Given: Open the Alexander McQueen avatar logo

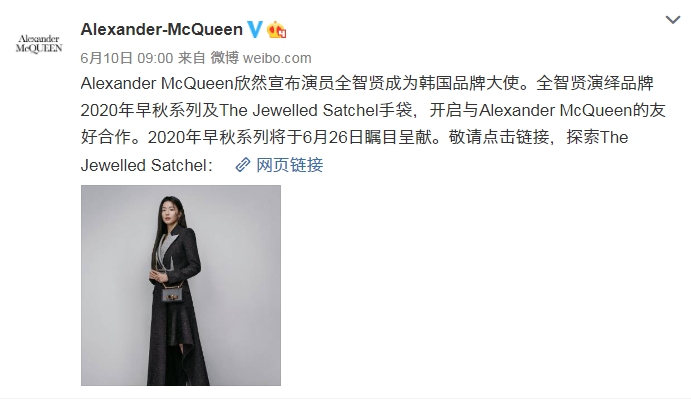Looking at the screenshot, I should 39,44.
